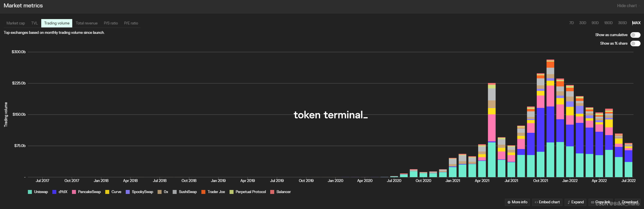Click the Jul 2017 axis label
Viewport: 644px width, 209px height.
pyautogui.click(x=42, y=181)
